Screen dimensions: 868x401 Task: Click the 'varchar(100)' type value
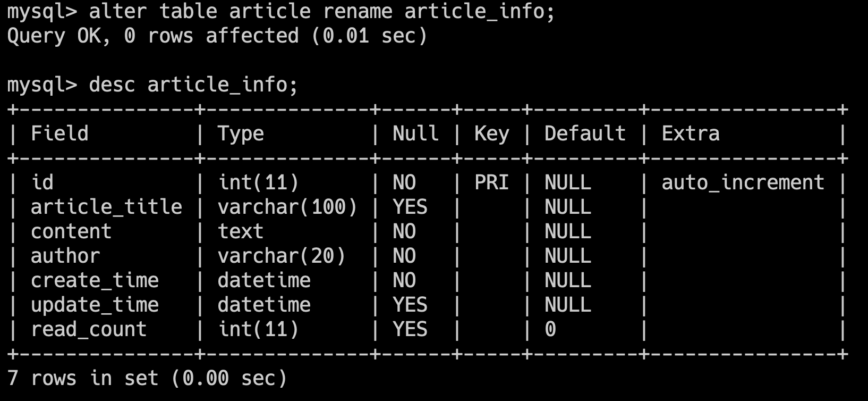tap(287, 207)
